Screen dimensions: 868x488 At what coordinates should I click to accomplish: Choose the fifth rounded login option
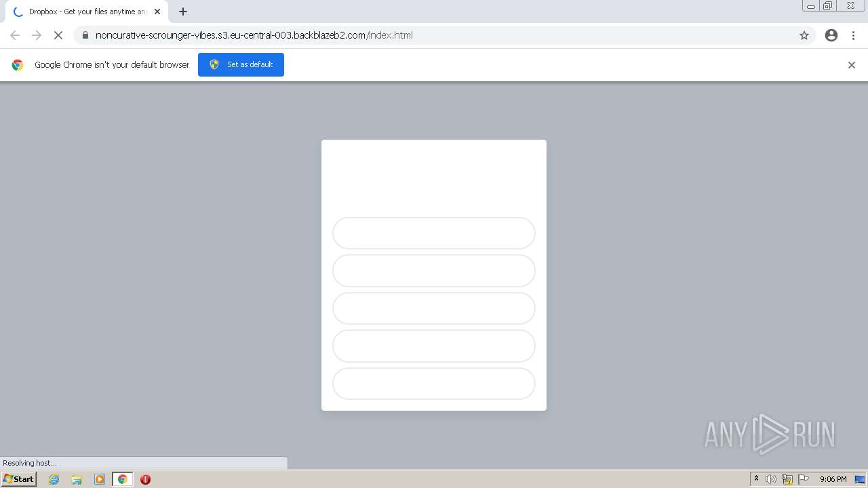[x=434, y=384]
